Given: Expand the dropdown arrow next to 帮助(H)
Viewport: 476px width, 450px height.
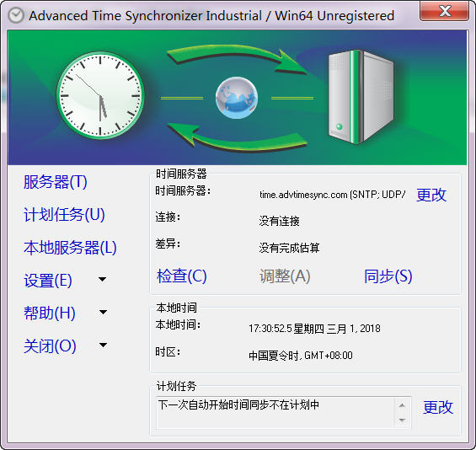Looking at the screenshot, I should [104, 312].
